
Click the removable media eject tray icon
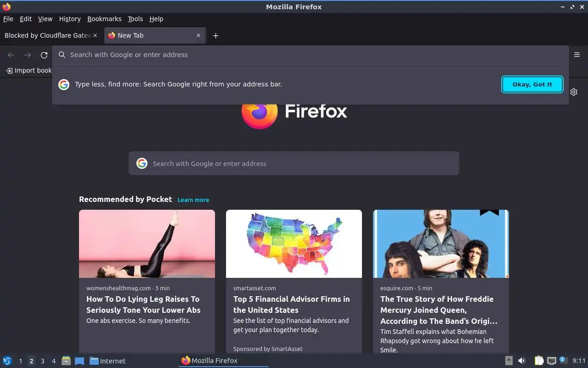(x=509, y=361)
